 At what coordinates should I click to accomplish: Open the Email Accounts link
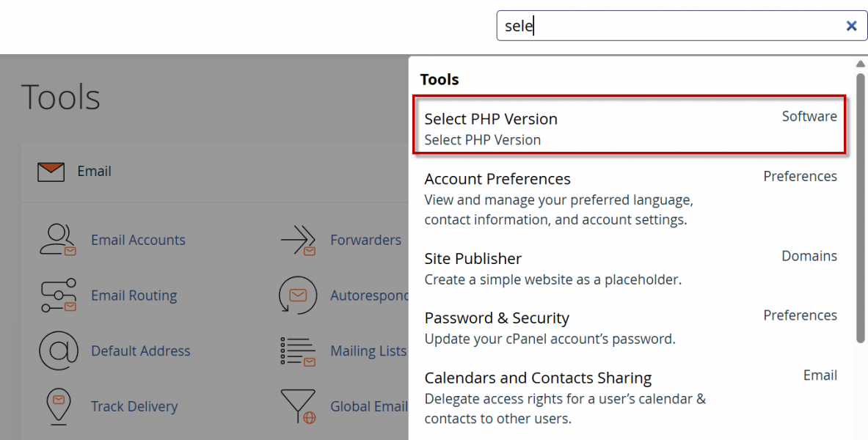pos(138,240)
